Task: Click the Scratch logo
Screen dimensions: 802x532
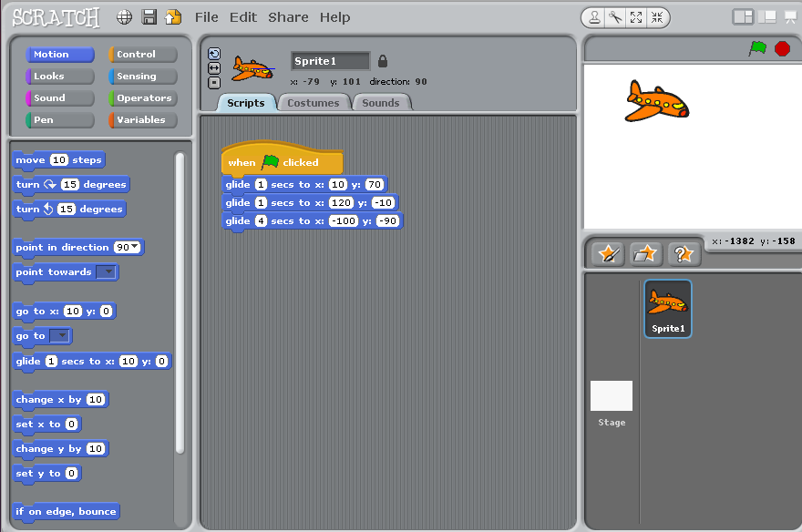Action: (56, 17)
